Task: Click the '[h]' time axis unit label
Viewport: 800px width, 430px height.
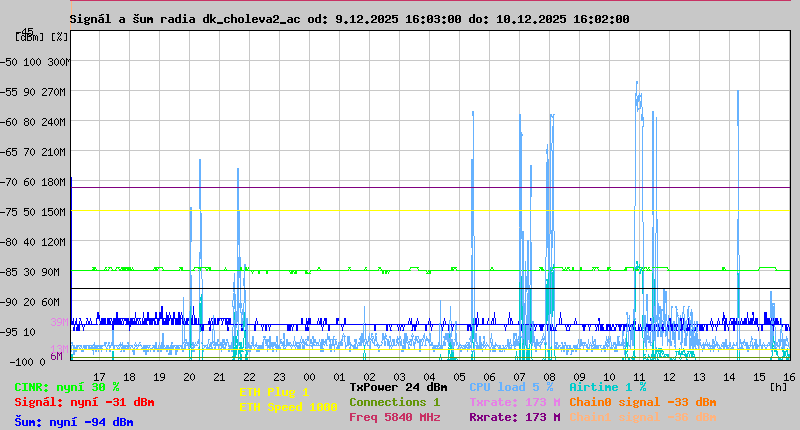Action: [x=779, y=387]
